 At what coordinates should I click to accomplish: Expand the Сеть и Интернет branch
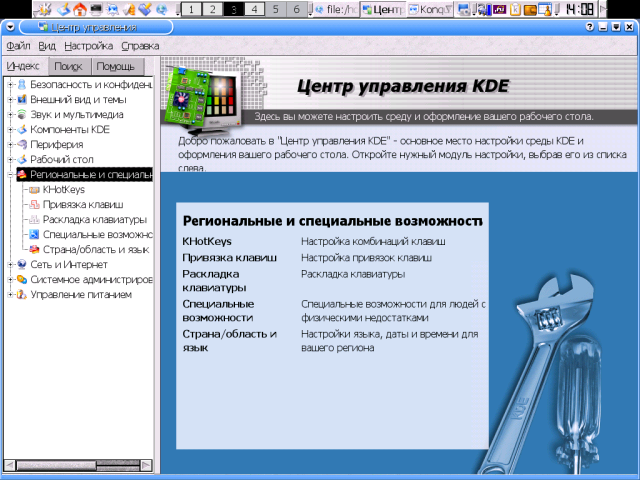click(x=11, y=264)
